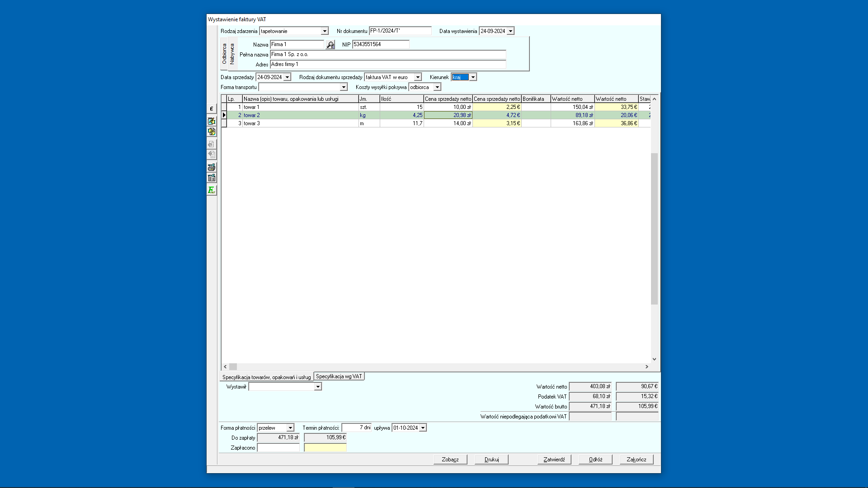
Task: Focus the Nazwa field containing Firma 1
Action: coord(297,44)
